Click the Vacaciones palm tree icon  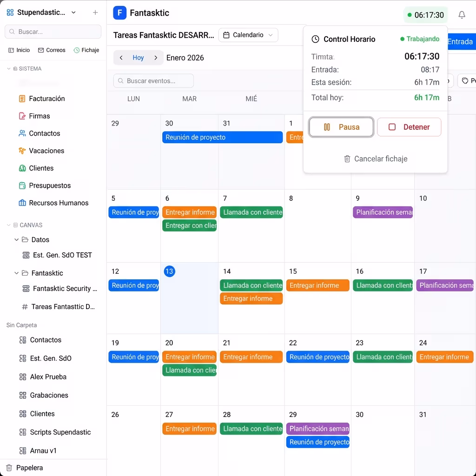point(22,151)
